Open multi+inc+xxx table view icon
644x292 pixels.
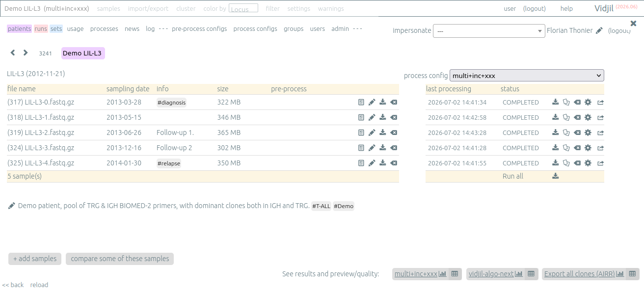click(x=455, y=274)
